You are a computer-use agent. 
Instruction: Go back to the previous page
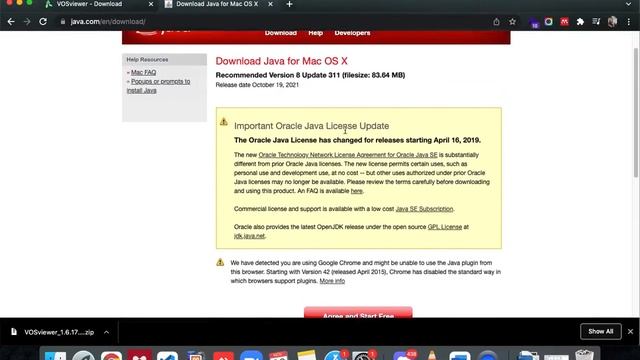pyautogui.click(x=11, y=22)
